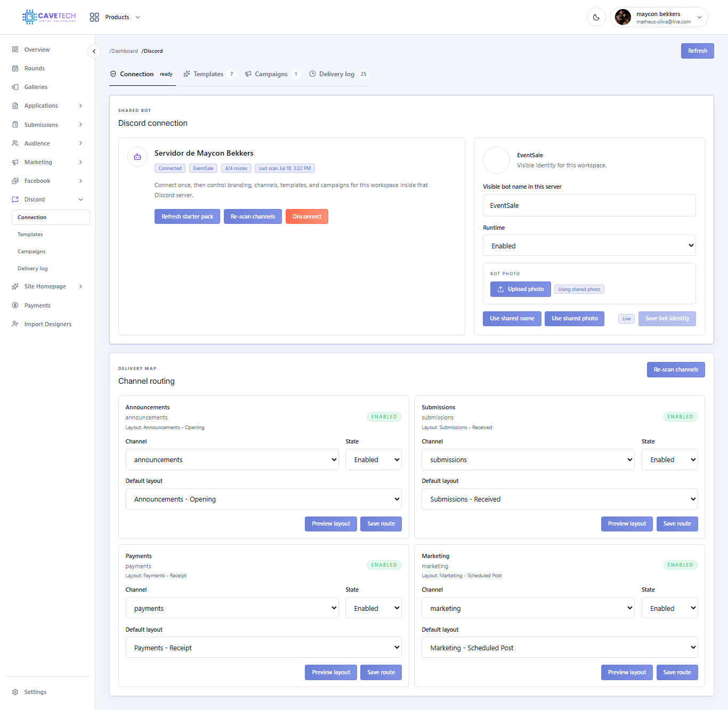Click maycon bekkers profile avatar
This screenshot has height=710, width=728.
point(623,17)
